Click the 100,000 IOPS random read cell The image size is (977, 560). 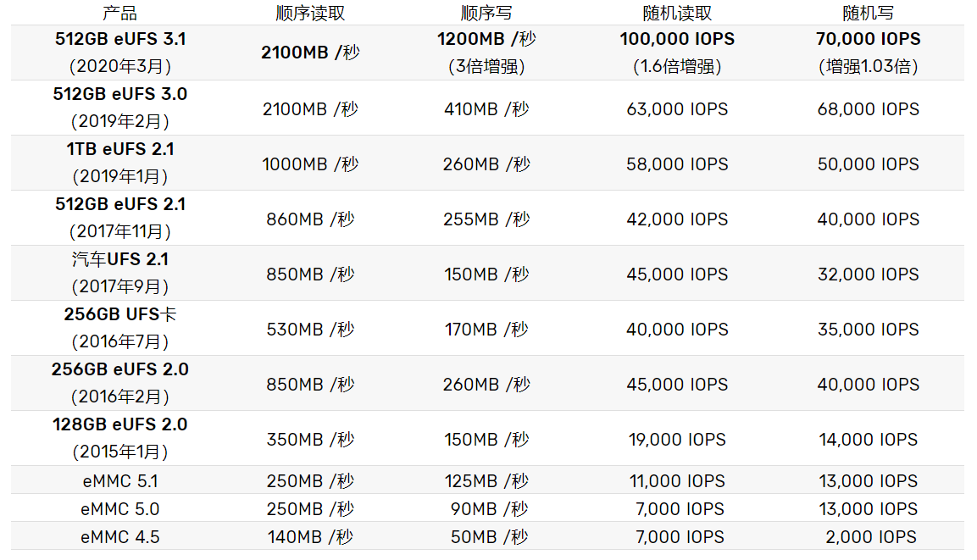(677, 53)
